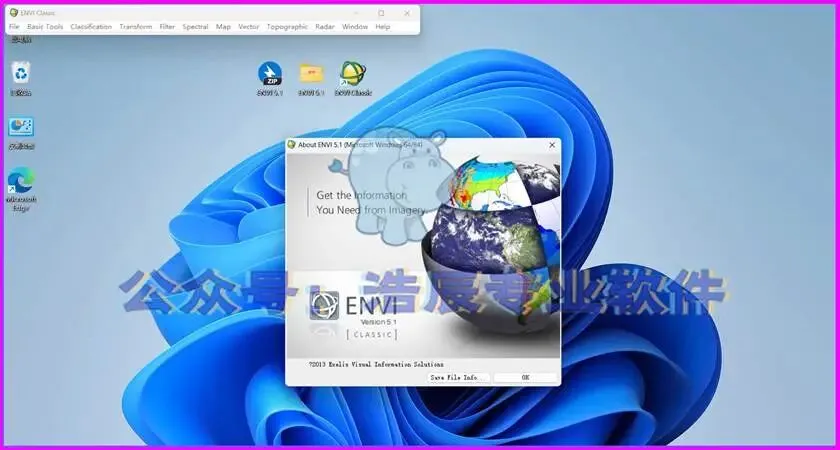Image resolution: width=840 pixels, height=450 pixels.
Task: Open the Filter menu
Action: (167, 26)
